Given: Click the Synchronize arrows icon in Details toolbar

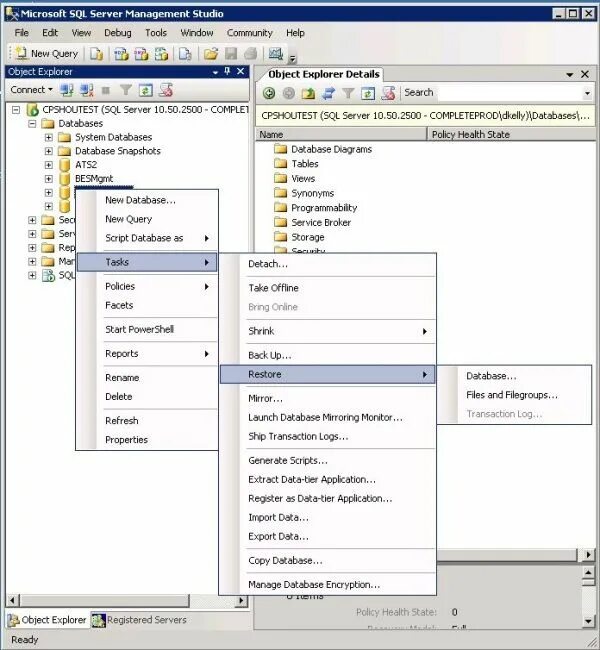Looking at the screenshot, I should click(x=328, y=93).
